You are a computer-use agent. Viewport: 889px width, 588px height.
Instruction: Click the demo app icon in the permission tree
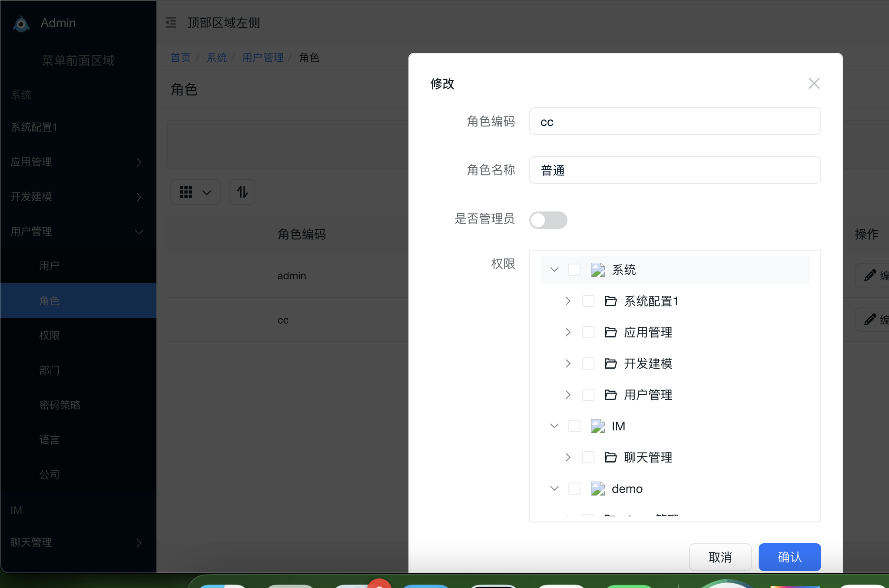(x=598, y=488)
